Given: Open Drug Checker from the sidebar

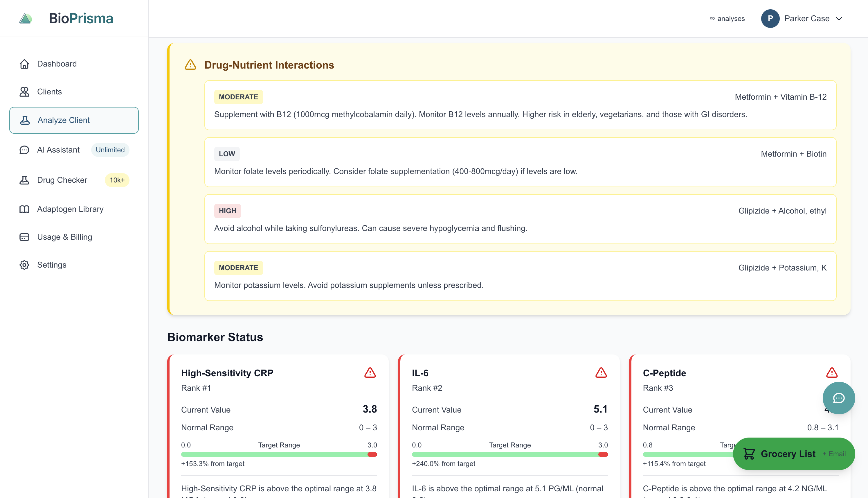Looking at the screenshot, I should tap(62, 180).
